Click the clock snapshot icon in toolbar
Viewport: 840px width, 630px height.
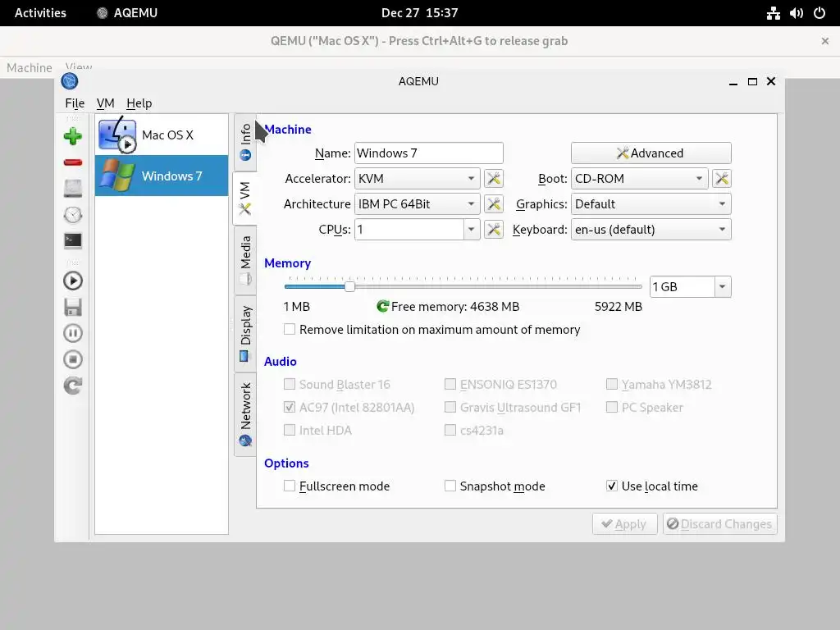73,215
